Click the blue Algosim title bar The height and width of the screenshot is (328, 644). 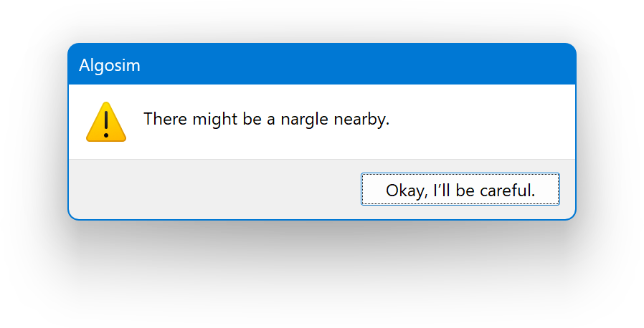pos(322,64)
